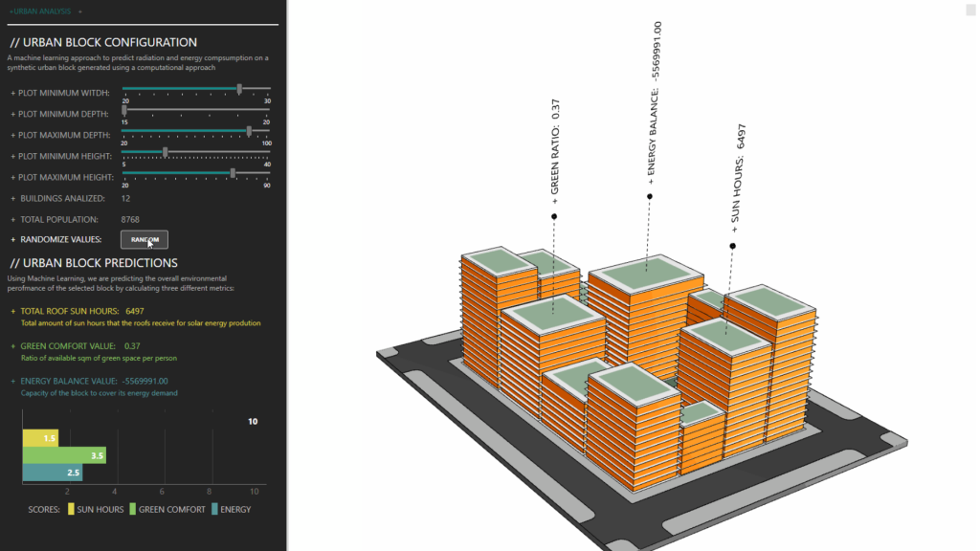Image resolution: width=980 pixels, height=551 pixels.
Task: Select the teal ENERGY legend swatch
Action: (x=214, y=508)
